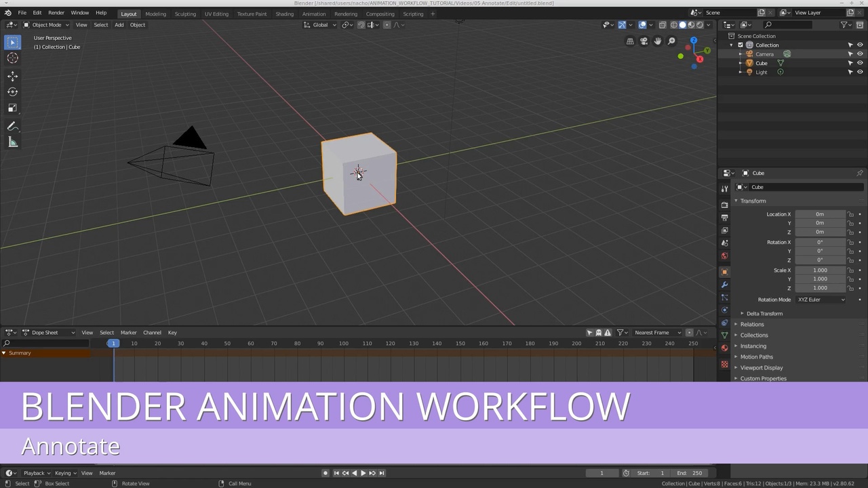Click the pan hand icon in viewport

657,41
